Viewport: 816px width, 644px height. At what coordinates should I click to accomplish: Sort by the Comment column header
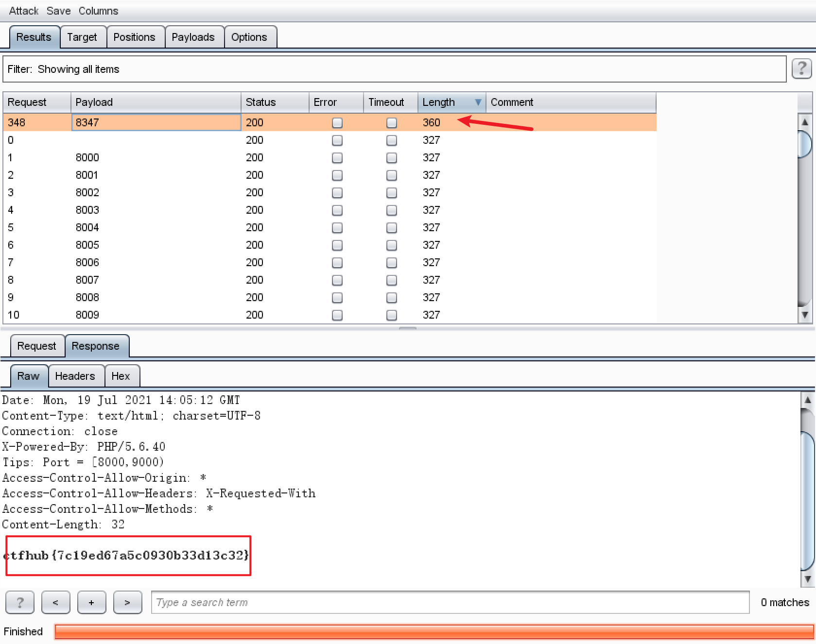(x=571, y=102)
